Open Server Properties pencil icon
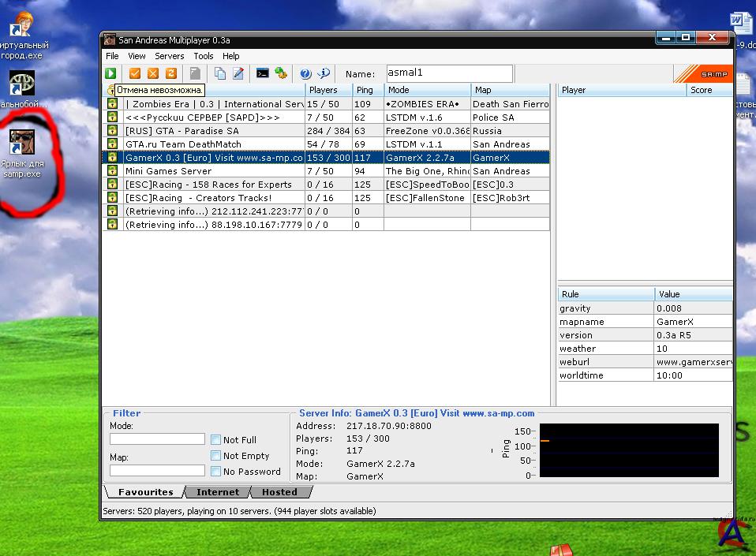 tap(238, 73)
